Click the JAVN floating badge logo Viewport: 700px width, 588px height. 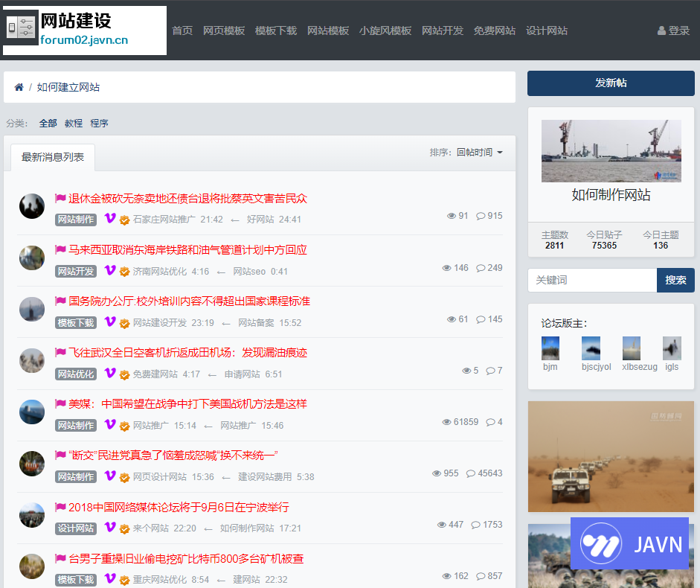629,543
